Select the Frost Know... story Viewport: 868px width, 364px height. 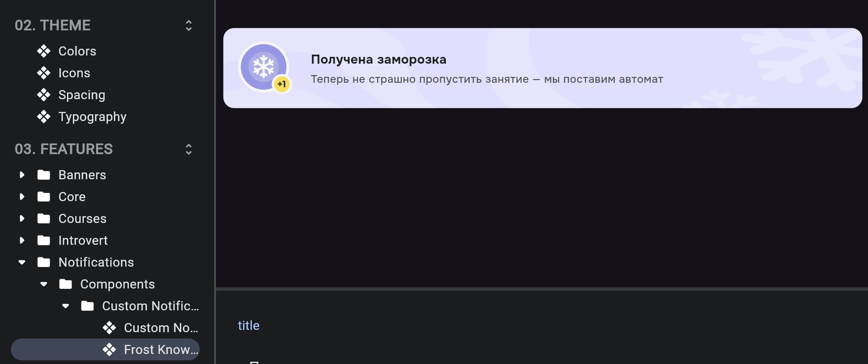click(105, 349)
